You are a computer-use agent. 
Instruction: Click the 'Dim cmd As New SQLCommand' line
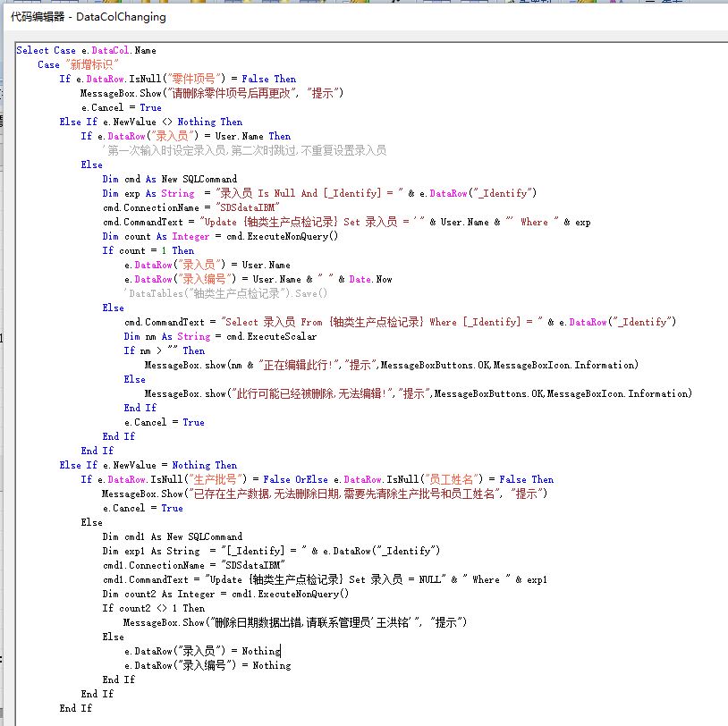point(169,179)
